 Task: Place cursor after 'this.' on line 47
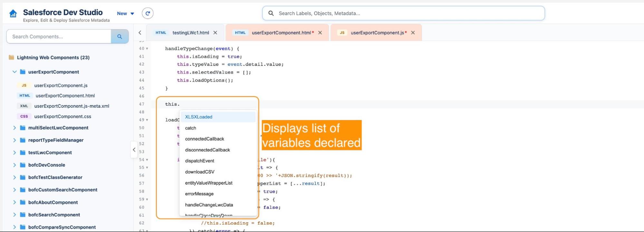pyautogui.click(x=180, y=104)
